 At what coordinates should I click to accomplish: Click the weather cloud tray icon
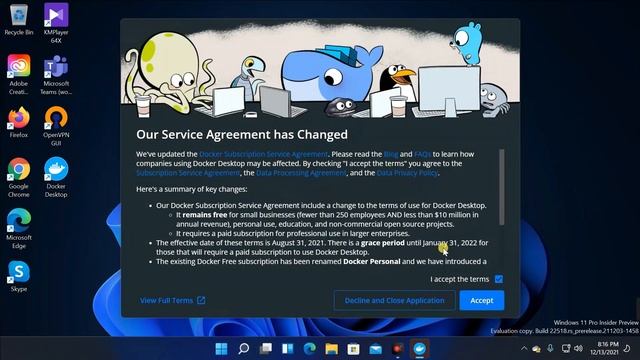[536, 349]
